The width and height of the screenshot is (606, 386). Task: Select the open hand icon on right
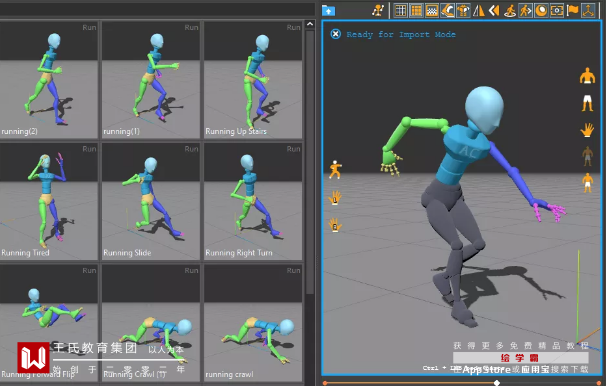tap(587, 130)
